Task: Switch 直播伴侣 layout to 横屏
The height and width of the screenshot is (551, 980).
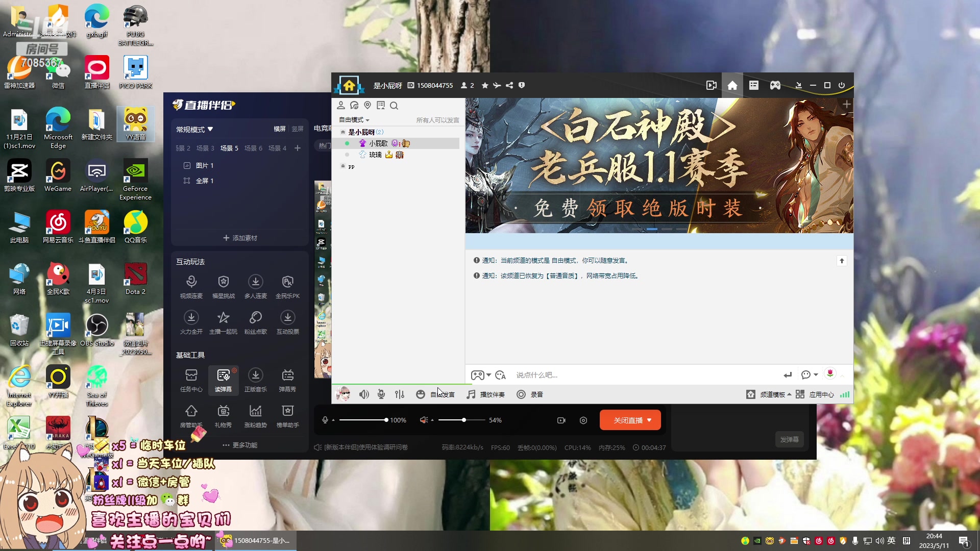Action: point(280,129)
